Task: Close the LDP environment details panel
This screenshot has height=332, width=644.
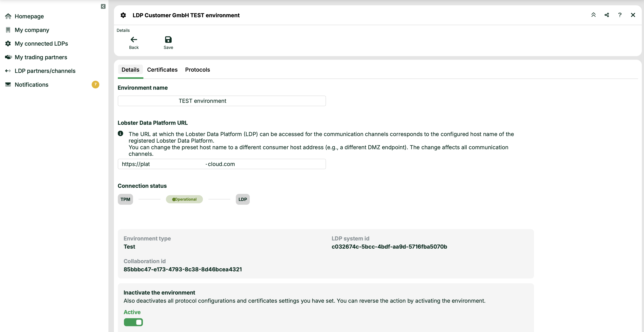Action: click(x=633, y=15)
